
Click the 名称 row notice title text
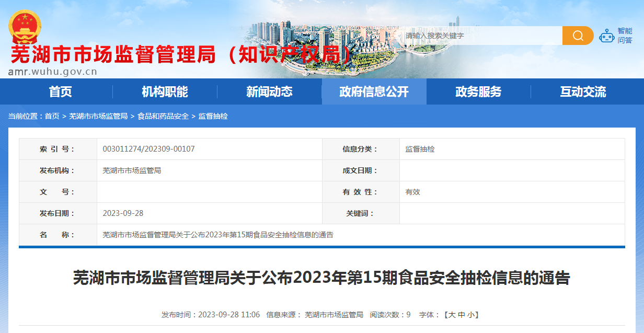[x=218, y=235]
